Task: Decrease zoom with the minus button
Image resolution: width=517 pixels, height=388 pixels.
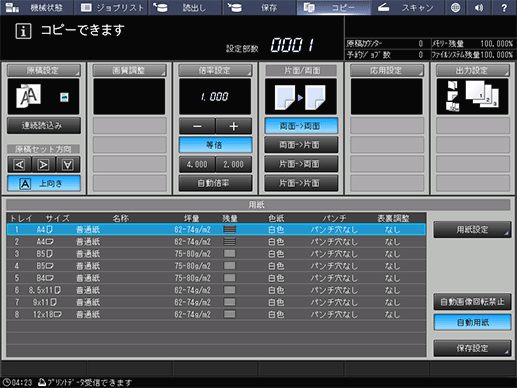Action: point(197,126)
